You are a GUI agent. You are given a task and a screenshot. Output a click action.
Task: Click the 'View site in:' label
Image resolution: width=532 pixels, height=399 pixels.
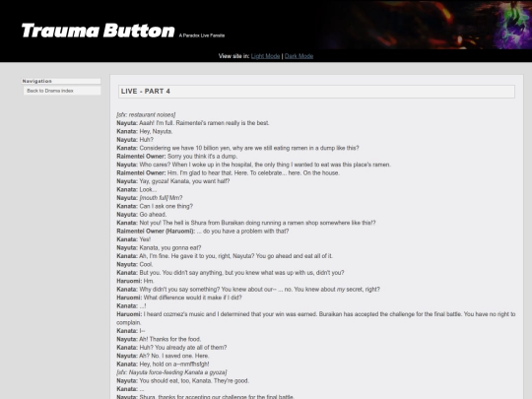click(x=233, y=56)
